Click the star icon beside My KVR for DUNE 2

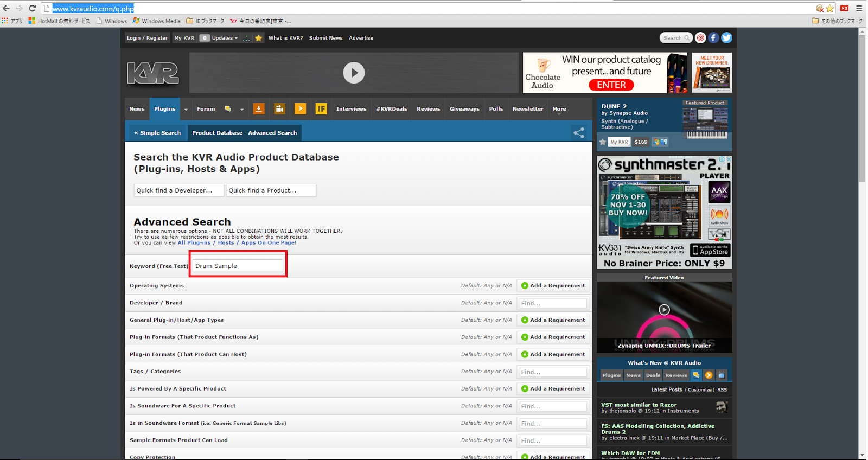tap(602, 142)
